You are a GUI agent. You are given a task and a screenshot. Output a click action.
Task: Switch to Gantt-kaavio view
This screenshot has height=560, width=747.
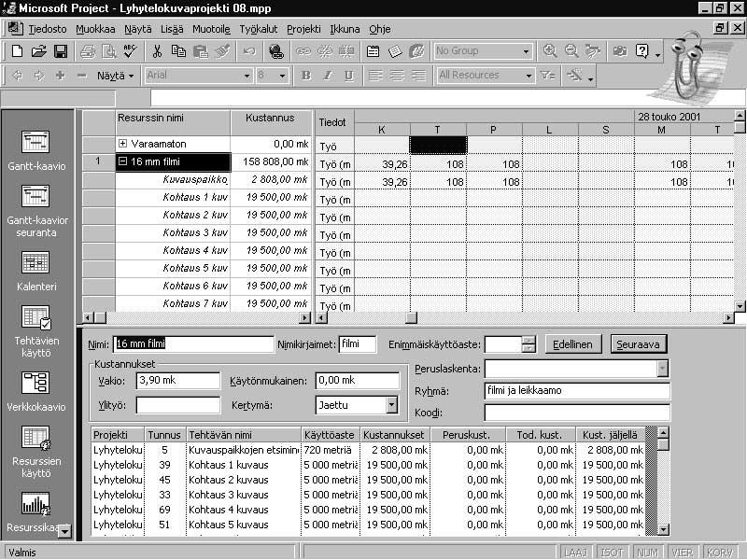tap(36, 149)
